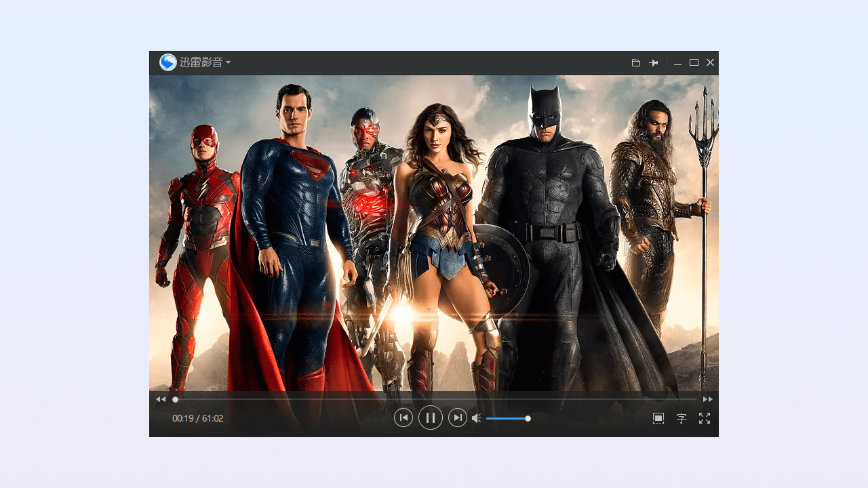868x488 pixels.
Task: Click the fast-forward double-arrow icon
Action: click(707, 400)
